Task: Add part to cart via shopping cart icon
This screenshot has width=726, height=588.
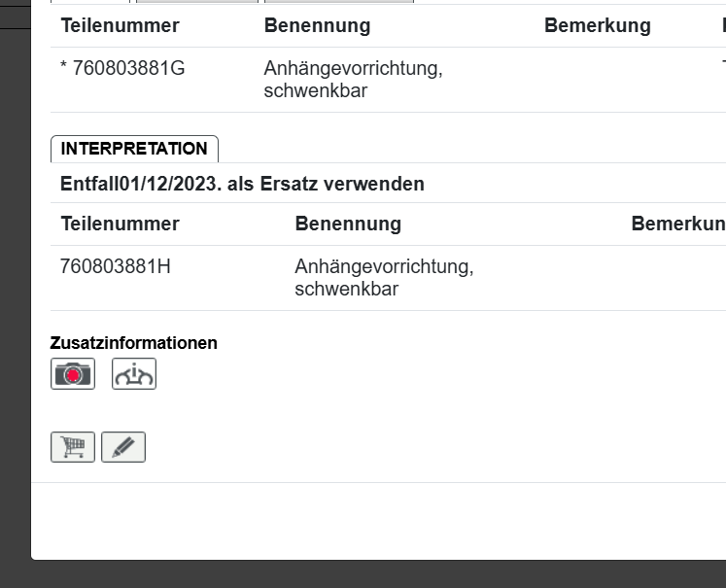Action: (73, 447)
